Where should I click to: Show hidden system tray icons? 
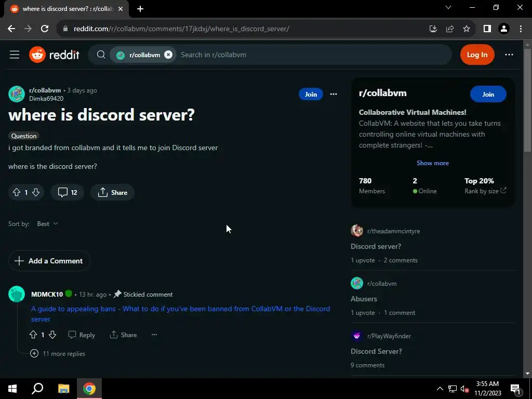click(440, 389)
